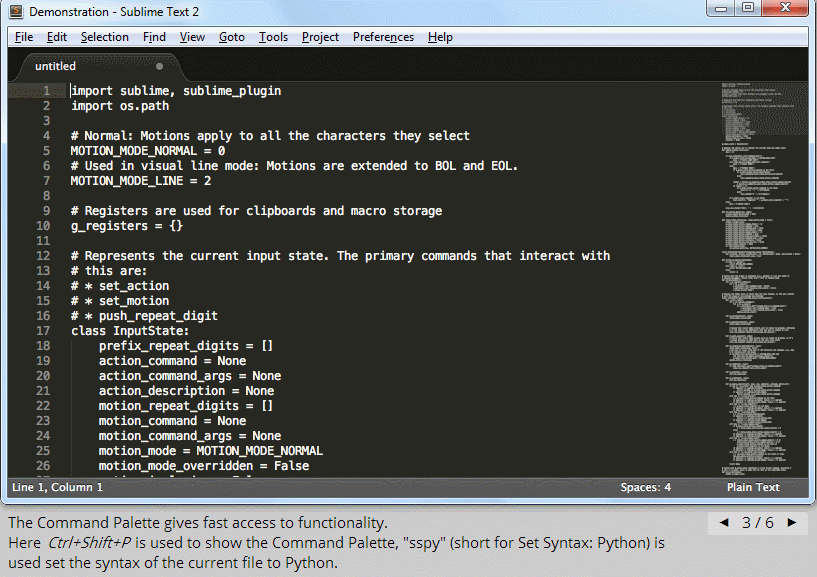Click '# this are:' comment line
Image resolution: width=817 pixels, height=577 pixels.
coord(109,271)
